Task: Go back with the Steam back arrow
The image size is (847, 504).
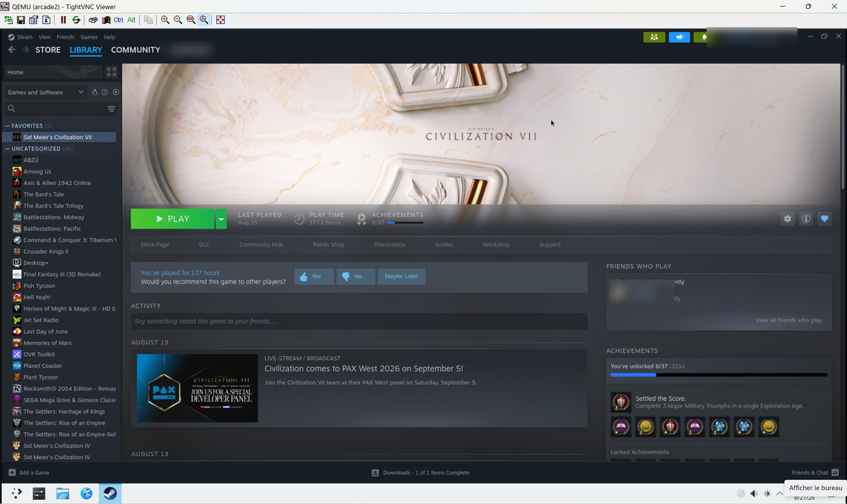Action: click(x=11, y=50)
